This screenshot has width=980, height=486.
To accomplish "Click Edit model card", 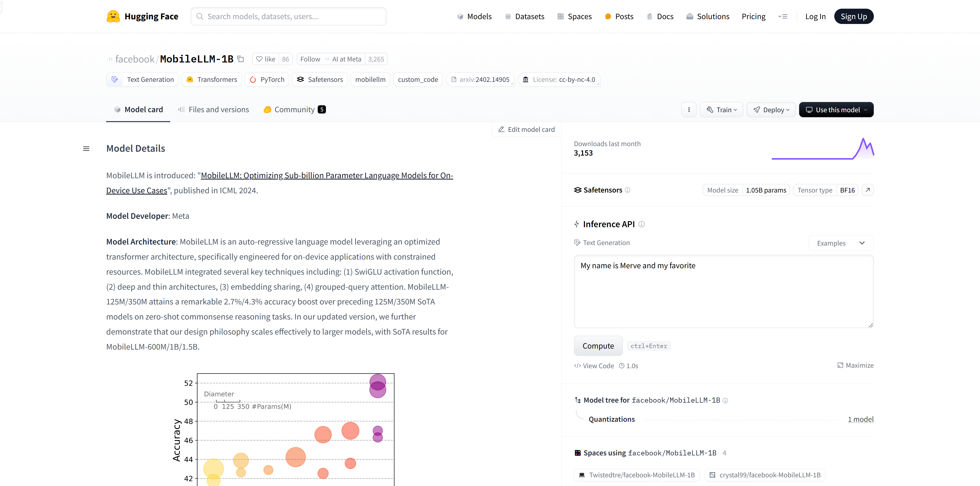I will coord(526,129).
